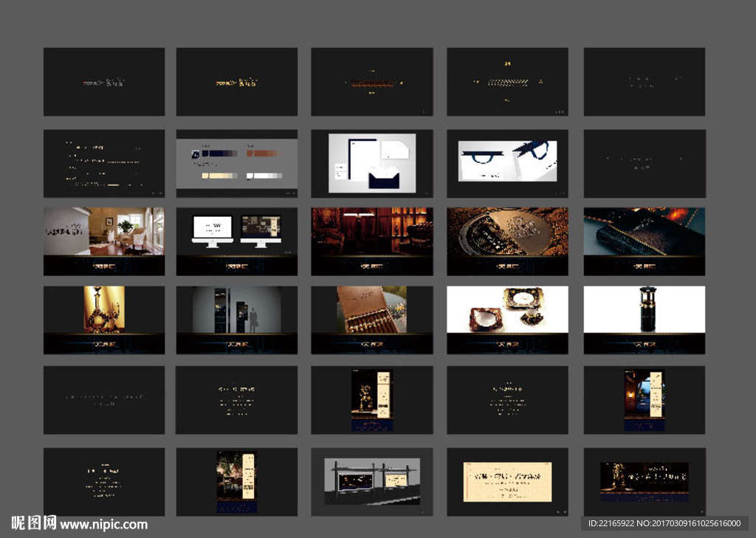Pick the brown orange swatch strip
This screenshot has height=538, width=756.
point(263,154)
